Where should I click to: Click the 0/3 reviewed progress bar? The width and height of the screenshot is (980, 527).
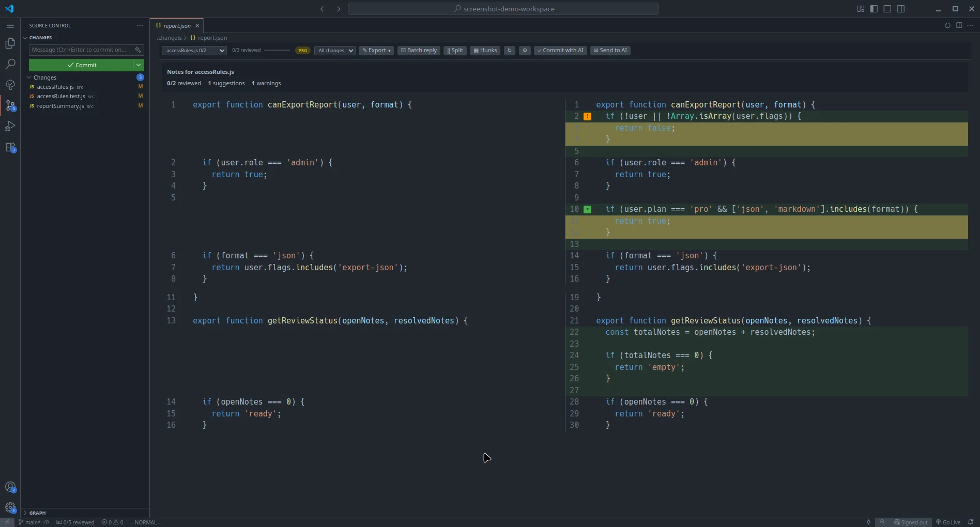click(x=277, y=51)
